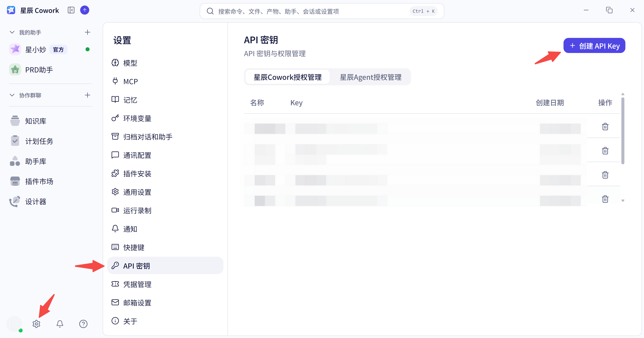This screenshot has width=644, height=338.
Task: Open notifications bell in bottom bar
Action: pos(60,324)
